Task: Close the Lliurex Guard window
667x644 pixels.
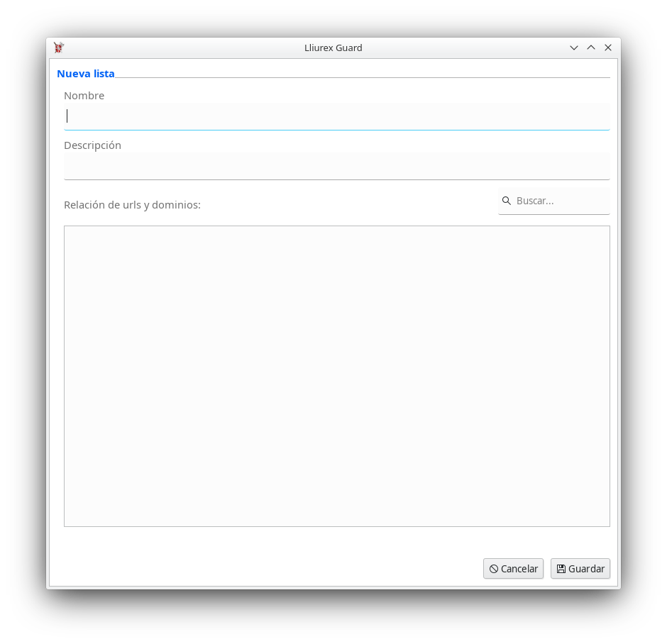Action: pos(608,48)
